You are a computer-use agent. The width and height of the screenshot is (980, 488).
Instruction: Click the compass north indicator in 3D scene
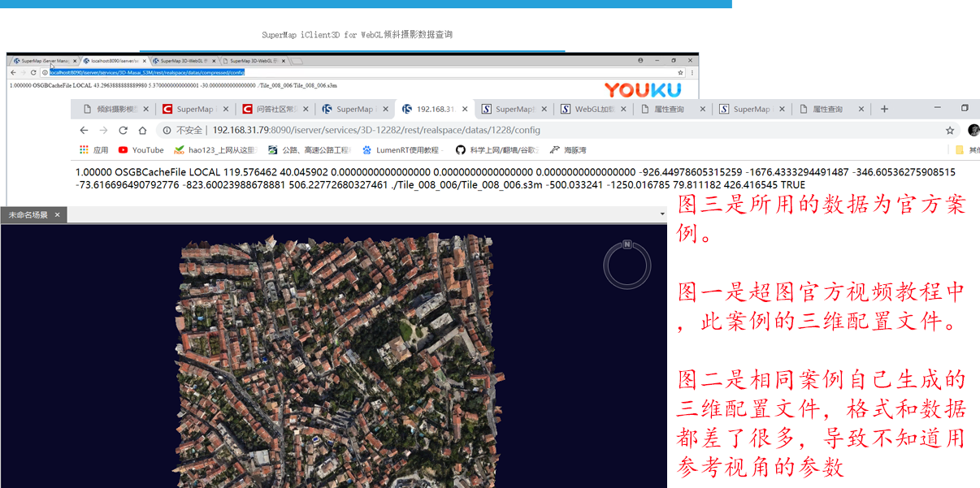(627, 244)
